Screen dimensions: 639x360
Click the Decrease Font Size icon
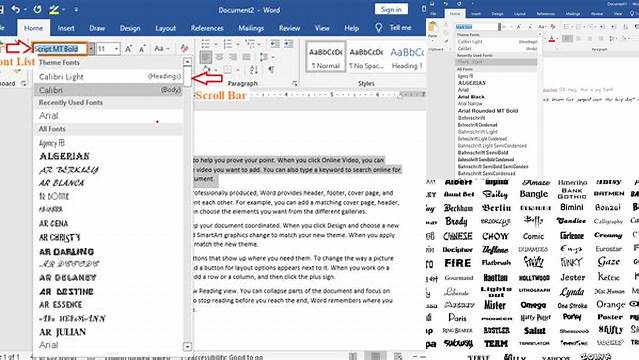coord(142,49)
